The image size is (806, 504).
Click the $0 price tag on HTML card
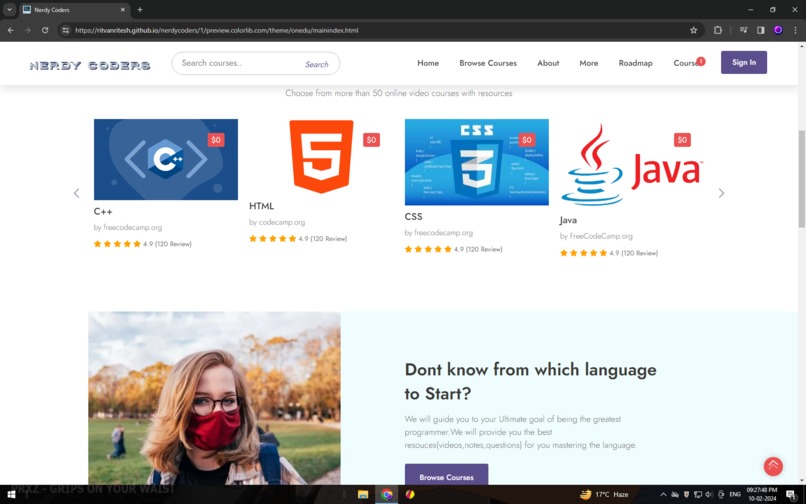coord(371,140)
